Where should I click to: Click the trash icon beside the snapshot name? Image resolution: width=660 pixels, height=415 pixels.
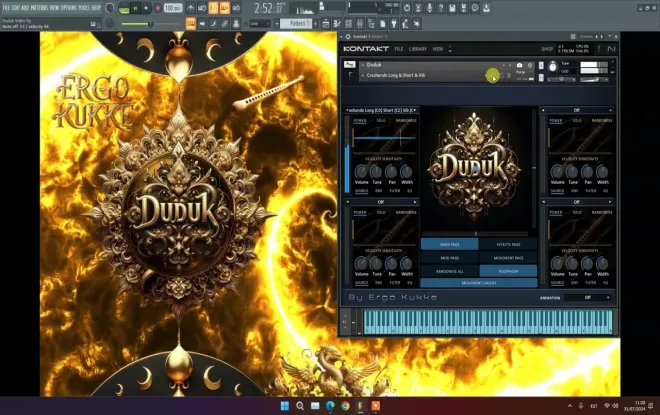pyautogui.click(x=508, y=76)
